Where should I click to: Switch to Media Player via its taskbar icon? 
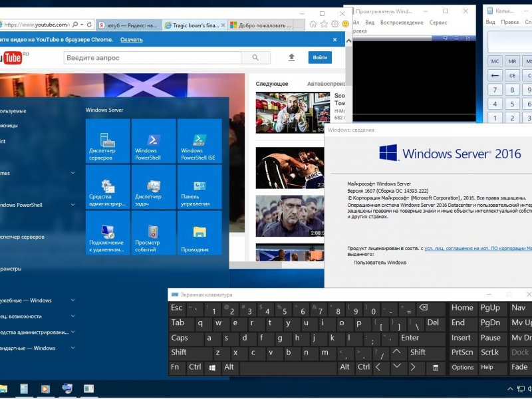click(45, 389)
